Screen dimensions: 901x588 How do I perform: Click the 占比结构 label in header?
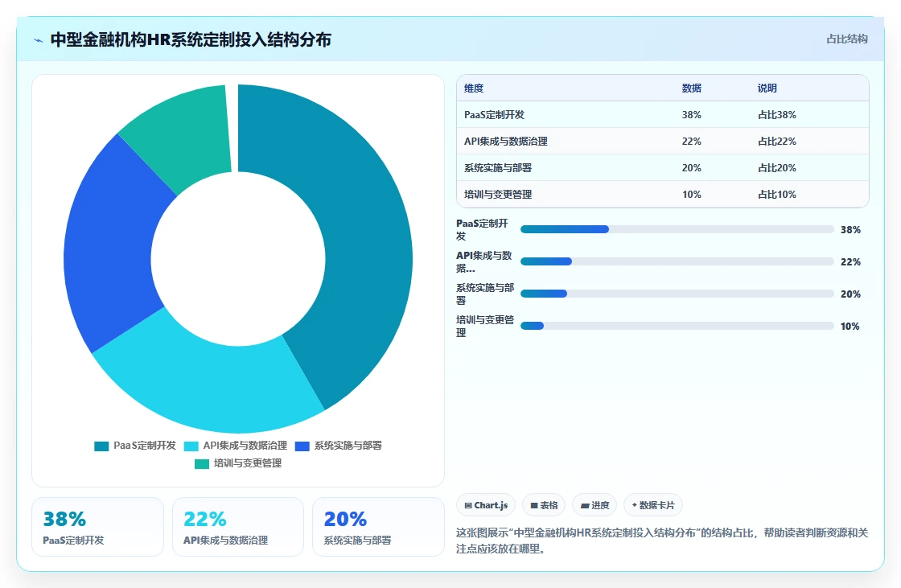click(x=847, y=39)
